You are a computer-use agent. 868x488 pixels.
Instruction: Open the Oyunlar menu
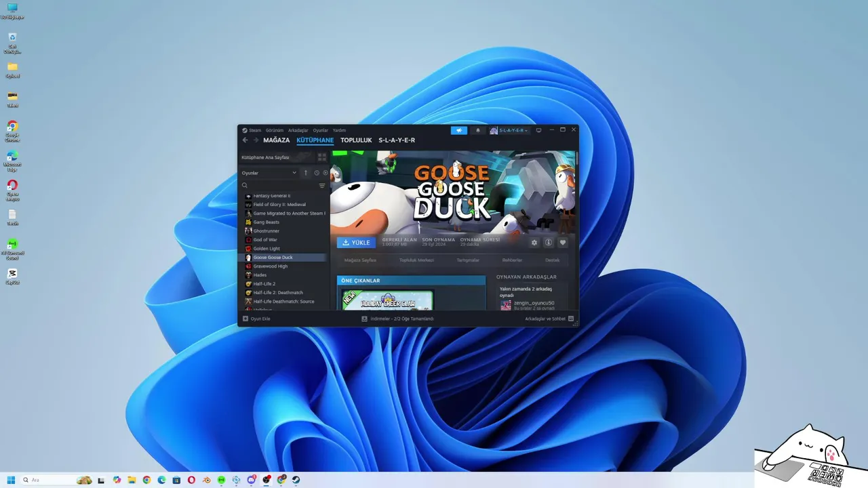(320, 130)
